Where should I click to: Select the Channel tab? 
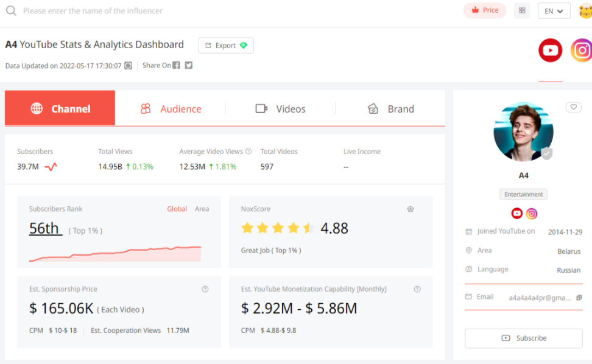60,108
